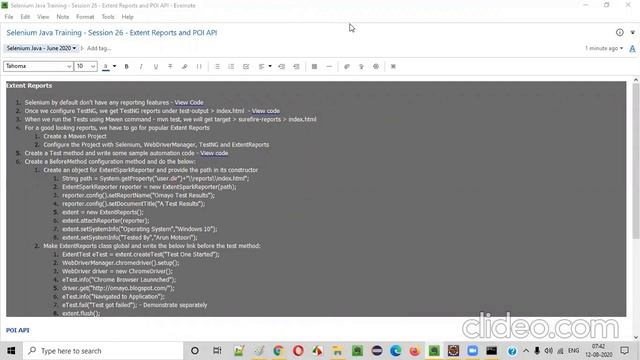Viewport: 640px width, 360px height.
Task: Open Opera browser from the taskbar
Action: click(x=298, y=351)
